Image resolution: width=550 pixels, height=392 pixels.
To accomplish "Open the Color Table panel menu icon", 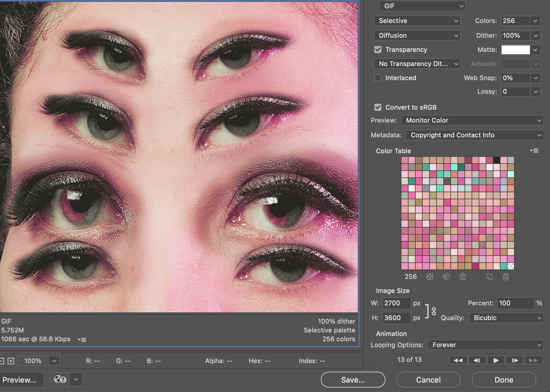I will [x=534, y=151].
